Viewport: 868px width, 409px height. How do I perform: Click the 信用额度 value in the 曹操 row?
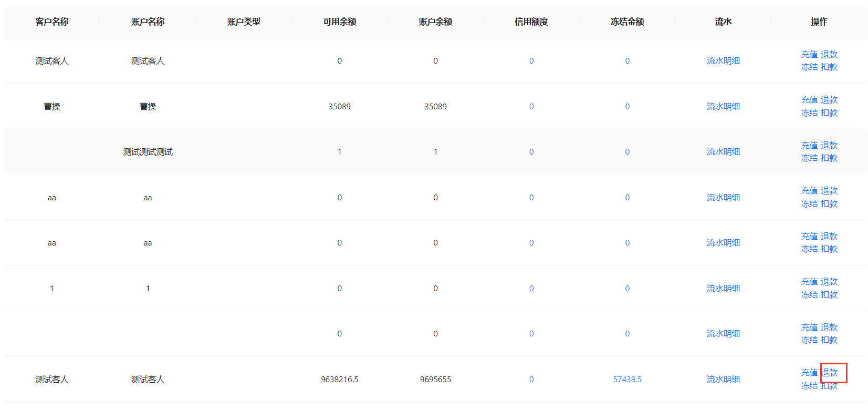point(531,107)
